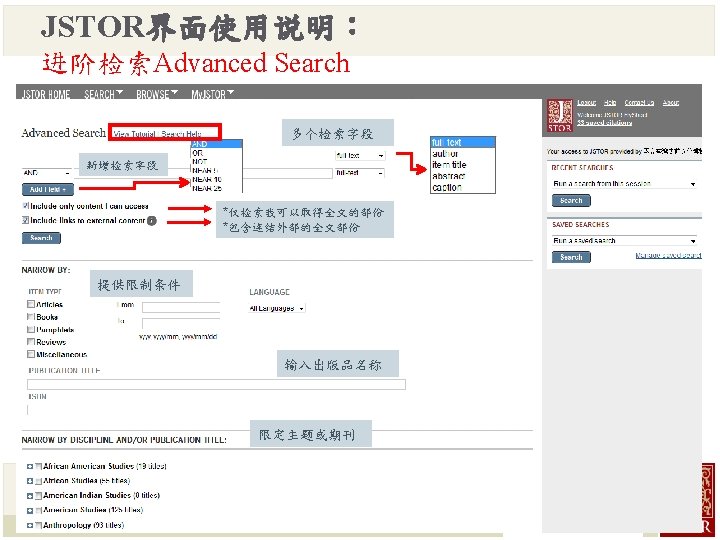The width and height of the screenshot is (720, 540).
Task: Check the African Studies checkbox
Action: coord(39,481)
